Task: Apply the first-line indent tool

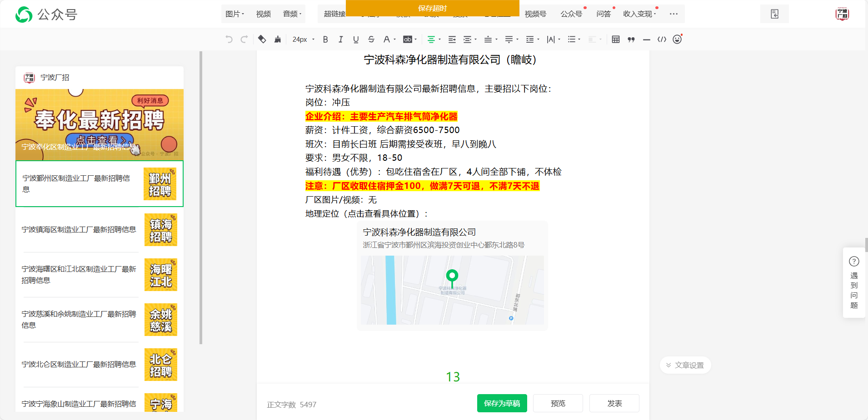Action: (452, 40)
